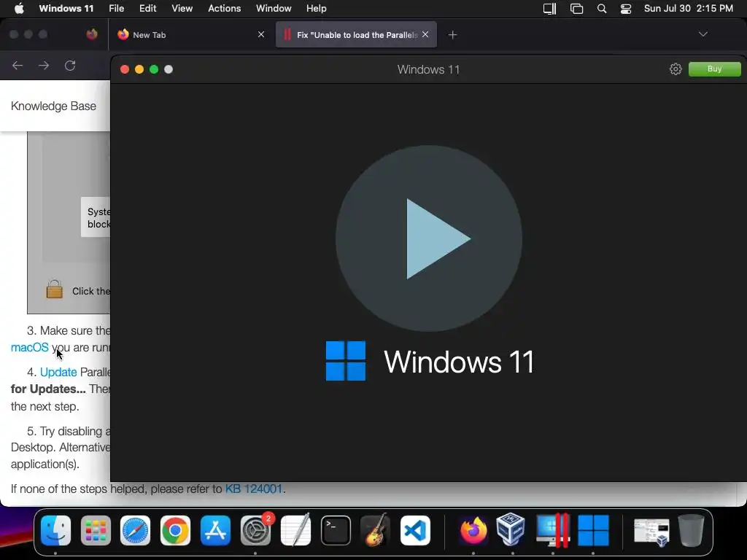Screen dimensions: 747x560
Task: Open the Window menu
Action: 274,8
